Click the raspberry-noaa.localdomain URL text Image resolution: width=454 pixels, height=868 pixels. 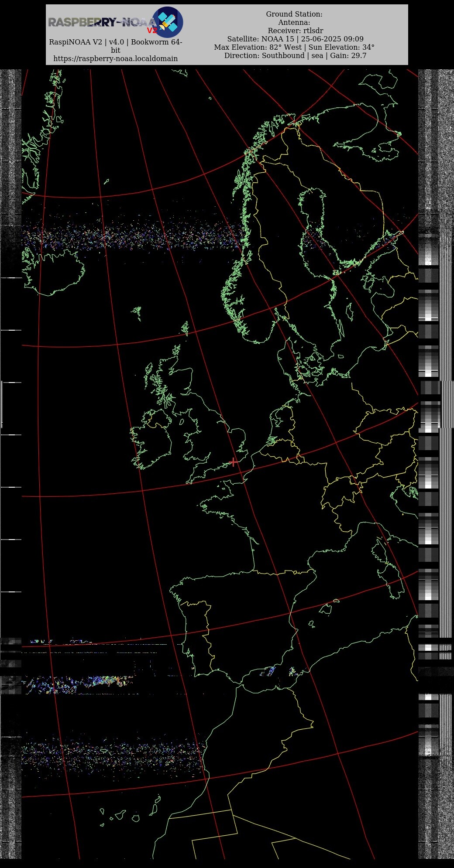pos(116,58)
